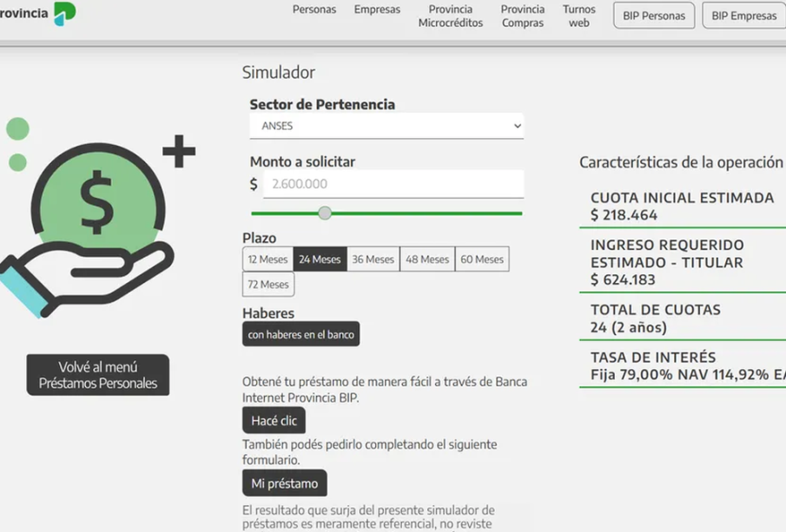Screen dimensions: 786x532
Task: Click the Monto a solicitar input field
Action: coord(393,184)
